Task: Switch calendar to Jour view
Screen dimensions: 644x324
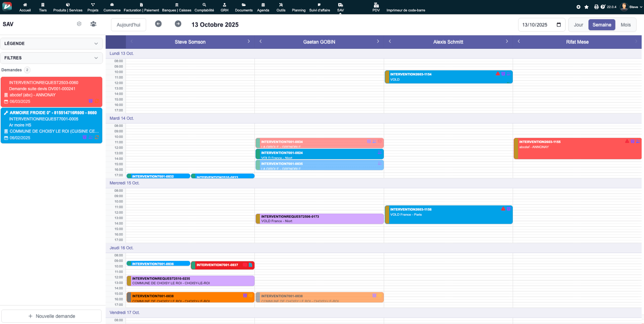Action: 578,25
